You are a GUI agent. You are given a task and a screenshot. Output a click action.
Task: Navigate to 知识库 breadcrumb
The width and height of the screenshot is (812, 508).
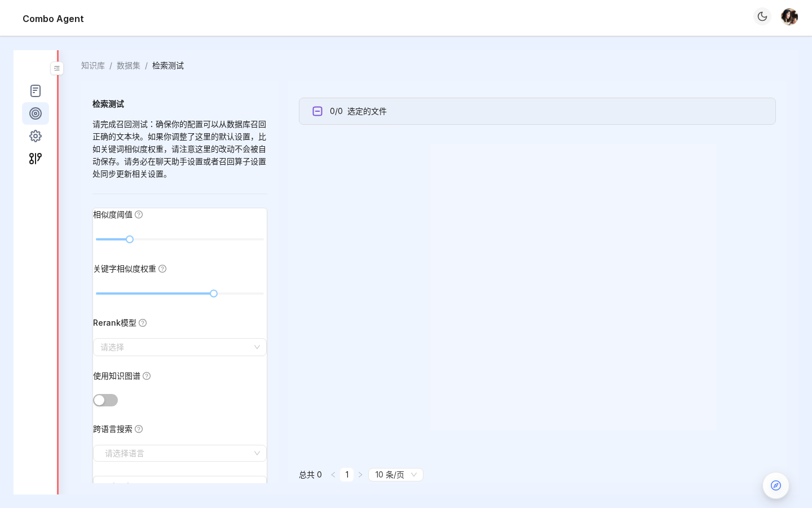(93, 65)
